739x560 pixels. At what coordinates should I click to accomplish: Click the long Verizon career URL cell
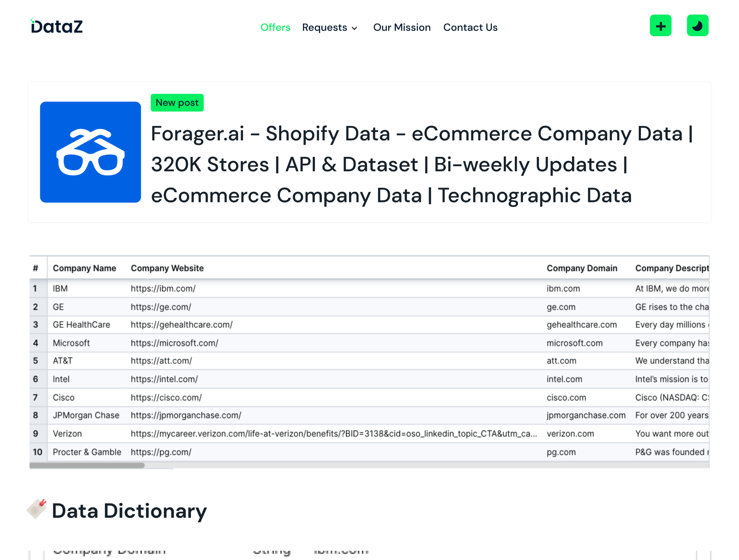click(334, 434)
